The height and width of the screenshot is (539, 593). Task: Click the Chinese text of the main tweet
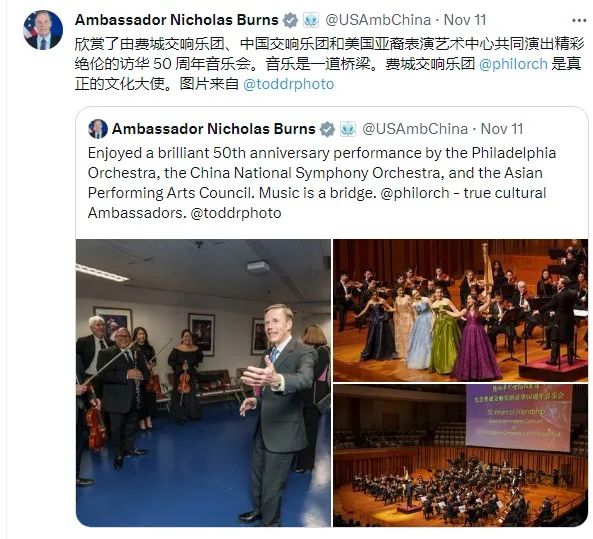coord(329,64)
